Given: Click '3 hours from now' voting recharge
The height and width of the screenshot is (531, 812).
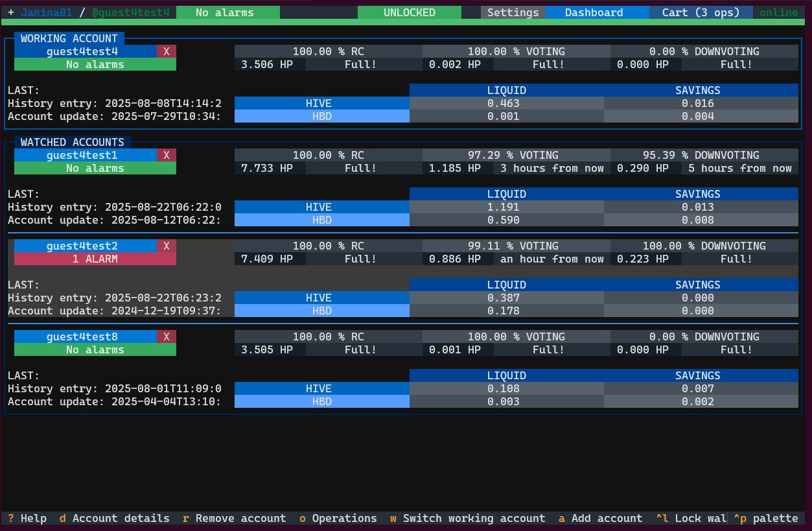Looking at the screenshot, I should (552, 168).
